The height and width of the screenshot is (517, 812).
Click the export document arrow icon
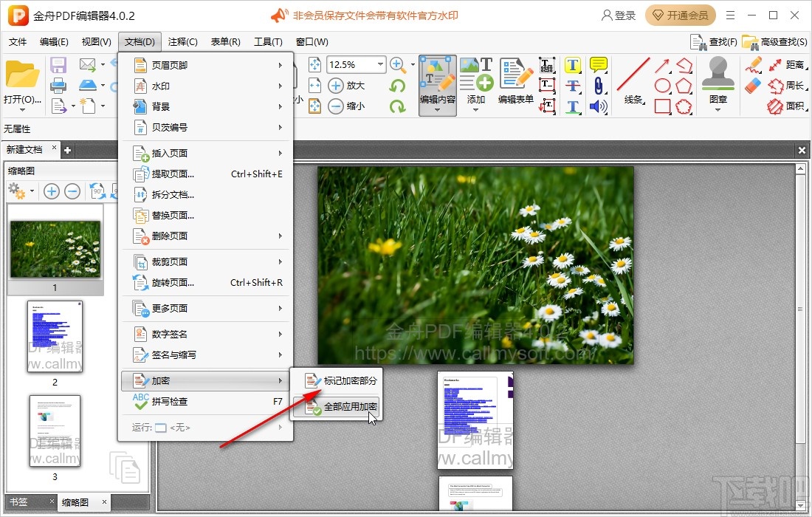click(x=58, y=106)
